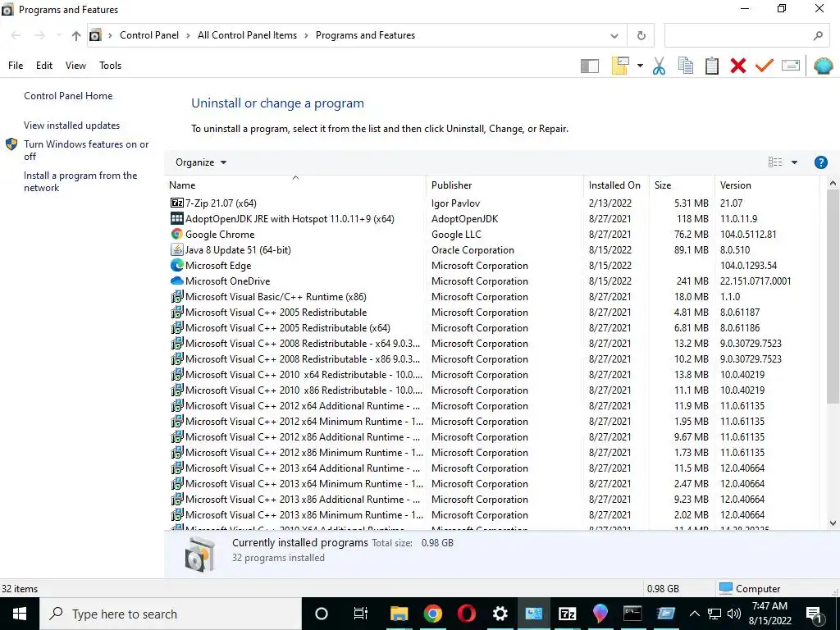Click the taskbar search box
840x630 pixels.
[x=171, y=614]
